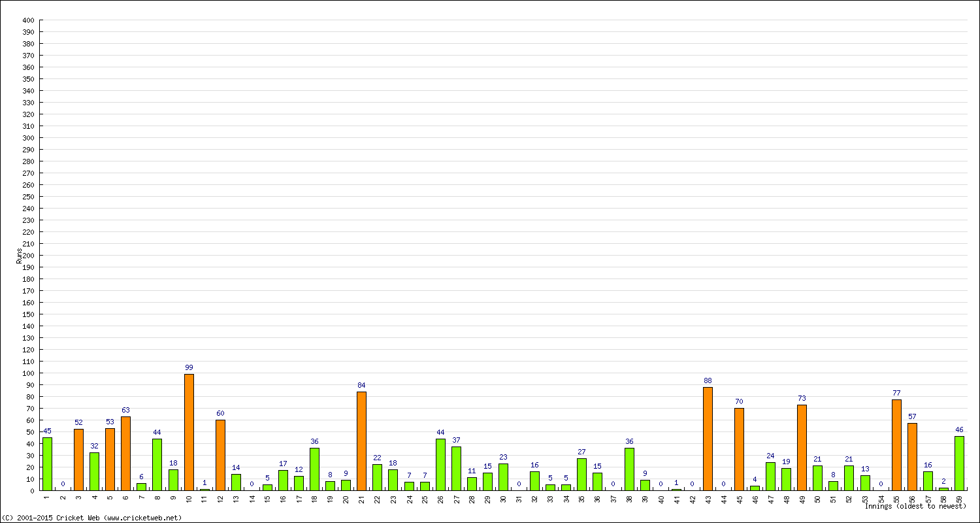Click innings number '43' on the horizontal axis
The width and height of the screenshot is (980, 523).
click(708, 499)
